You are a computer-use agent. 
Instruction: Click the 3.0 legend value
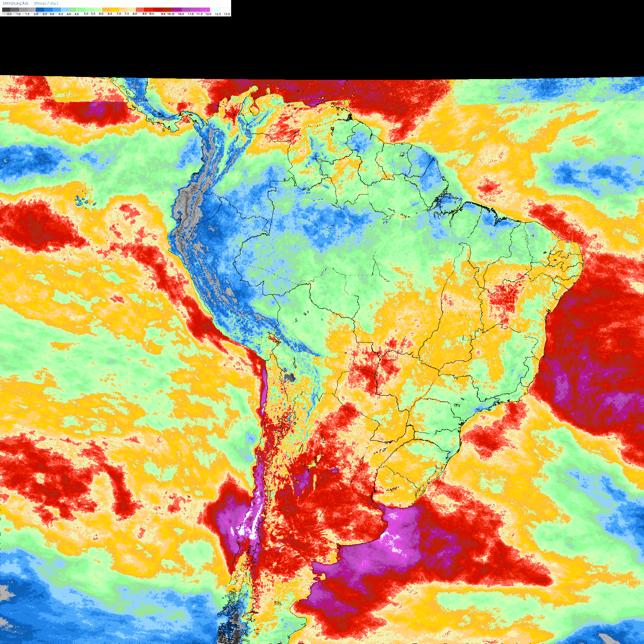pos(52,14)
